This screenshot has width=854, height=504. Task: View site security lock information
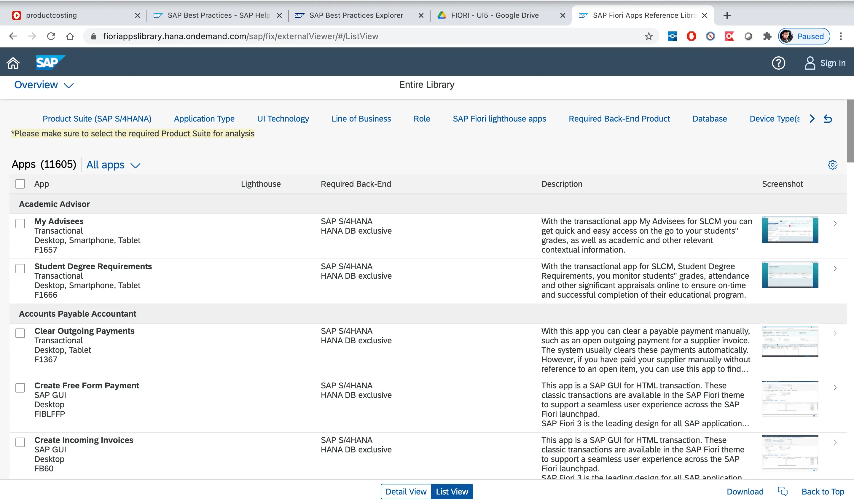pyautogui.click(x=94, y=36)
